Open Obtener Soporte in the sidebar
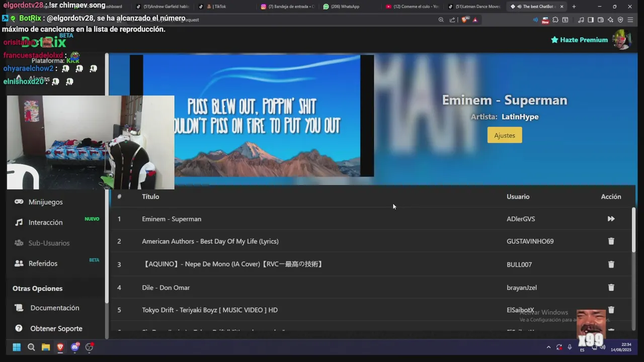Screen dimensions: 644x362 (x=56, y=329)
